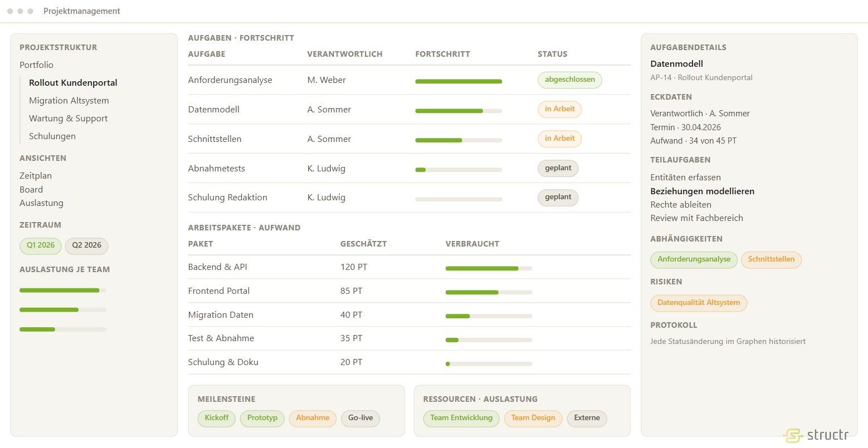Screen dimensions: 868x448
Task: Click geplant status for Abnahmetests
Action: tap(558, 168)
